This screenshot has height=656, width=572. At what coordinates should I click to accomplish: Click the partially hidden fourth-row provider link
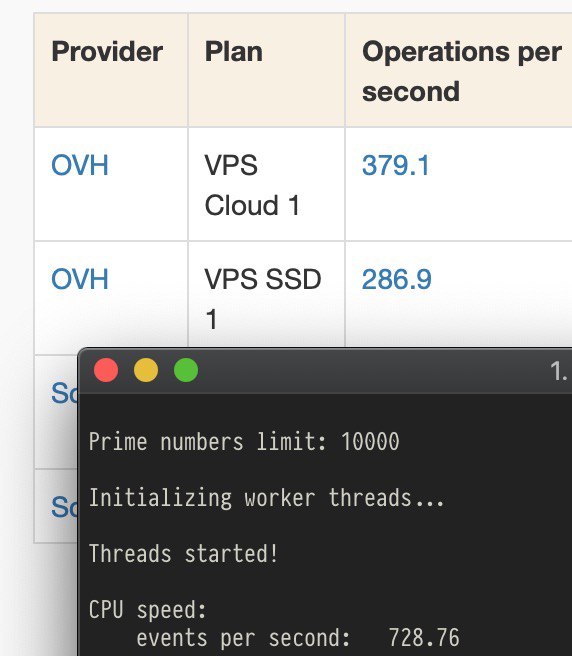tap(64, 507)
